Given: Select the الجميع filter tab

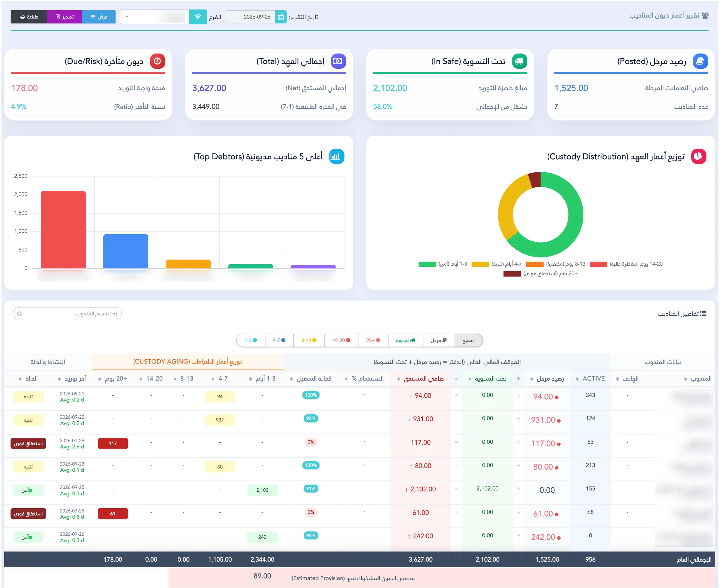Looking at the screenshot, I should click(x=469, y=340).
